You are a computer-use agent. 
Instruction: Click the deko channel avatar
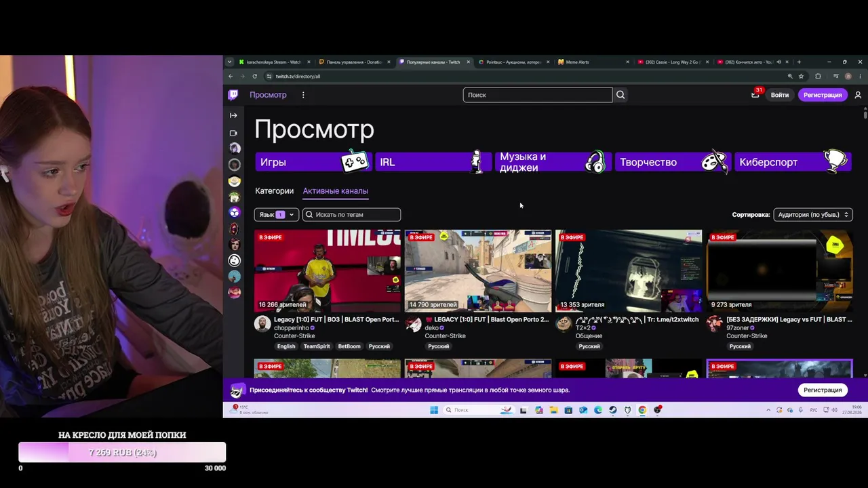[x=413, y=324]
